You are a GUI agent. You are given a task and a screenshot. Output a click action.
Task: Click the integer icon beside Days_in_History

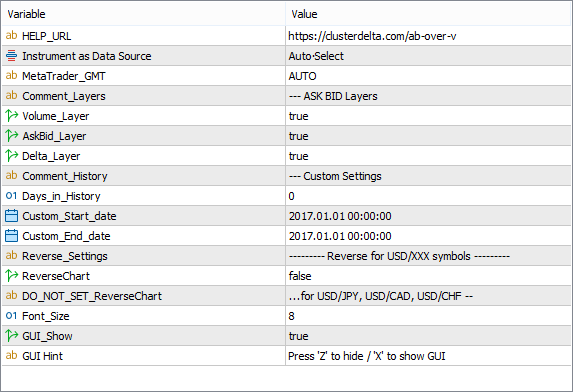tap(11, 196)
